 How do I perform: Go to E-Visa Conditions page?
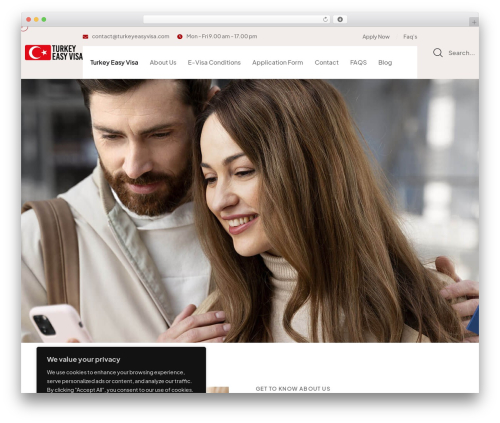214,63
